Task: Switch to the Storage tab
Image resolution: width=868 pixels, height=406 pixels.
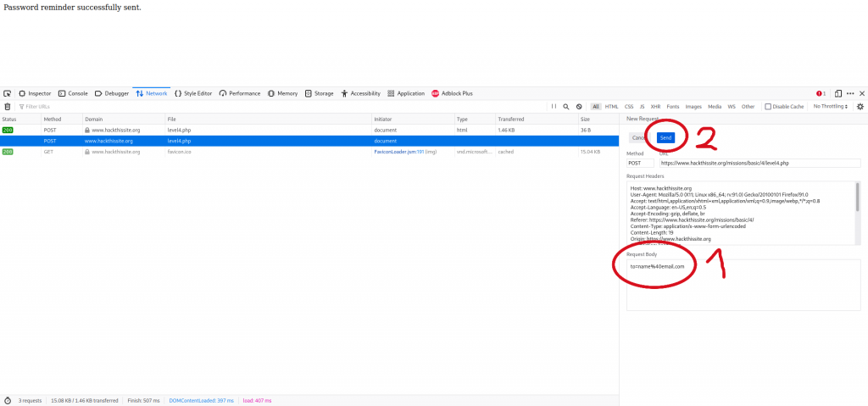Action: click(x=320, y=93)
